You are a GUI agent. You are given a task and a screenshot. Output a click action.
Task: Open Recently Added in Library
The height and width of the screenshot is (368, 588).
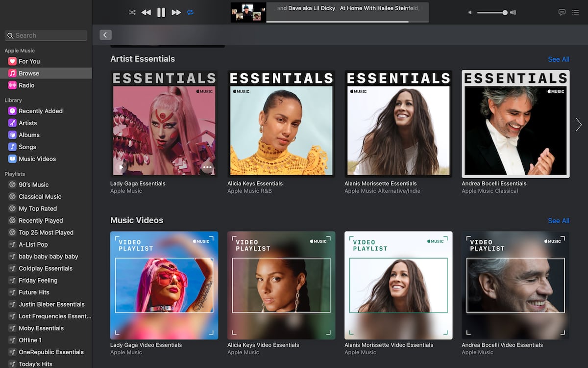(x=40, y=111)
